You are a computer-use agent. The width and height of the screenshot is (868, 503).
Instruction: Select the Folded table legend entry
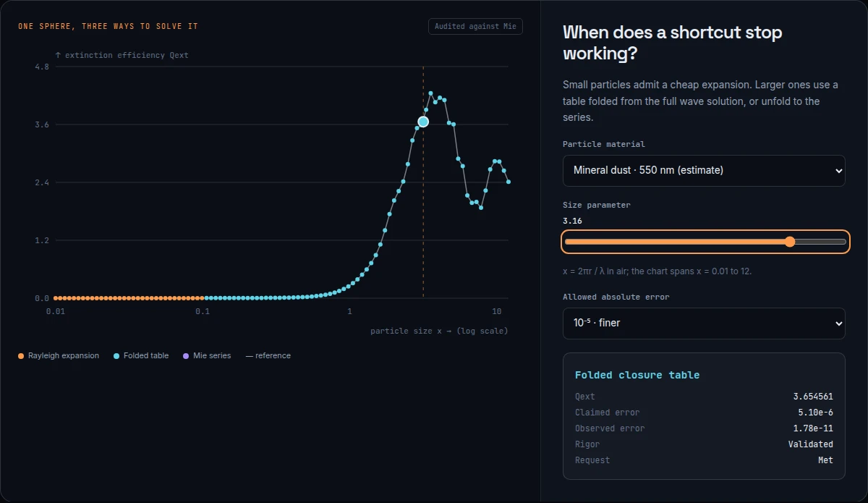click(x=141, y=355)
